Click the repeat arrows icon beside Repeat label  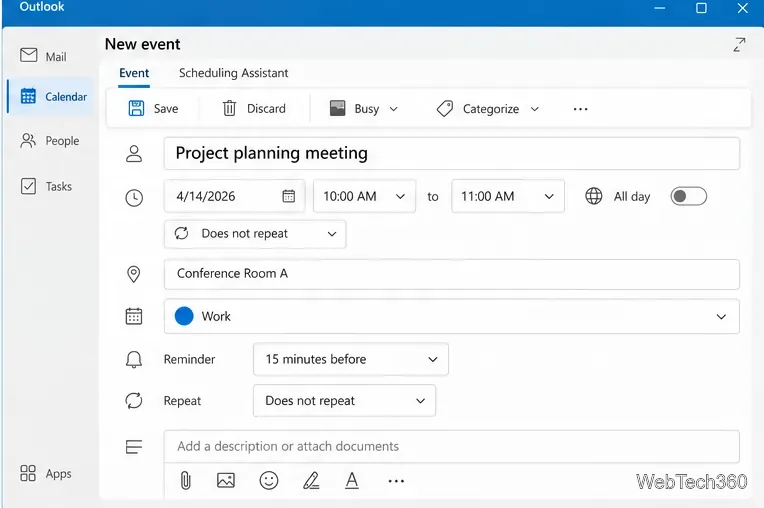134,400
